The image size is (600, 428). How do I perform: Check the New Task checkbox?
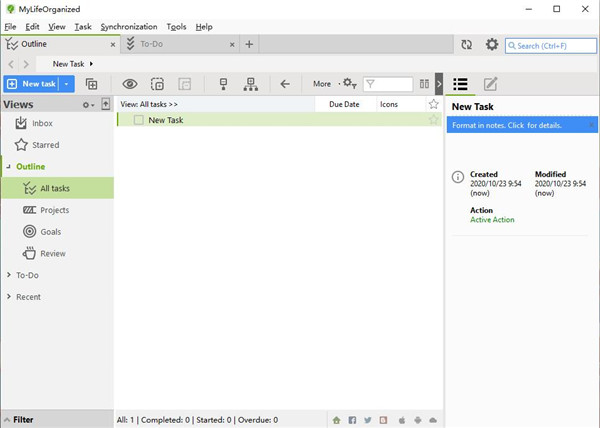139,120
